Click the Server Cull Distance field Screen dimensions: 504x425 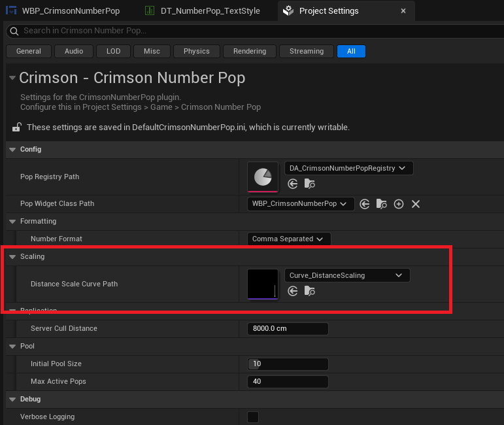click(x=288, y=328)
